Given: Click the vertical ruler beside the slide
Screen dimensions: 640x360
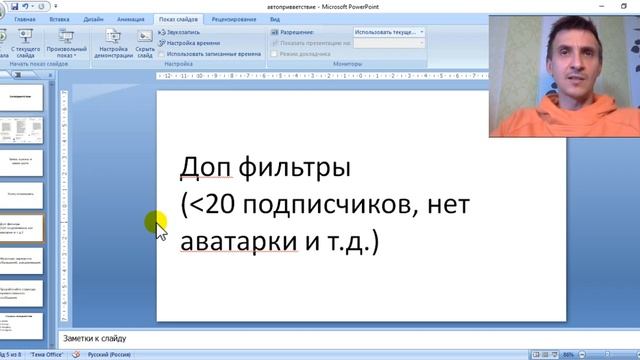Looking at the screenshot, I should (64, 206).
